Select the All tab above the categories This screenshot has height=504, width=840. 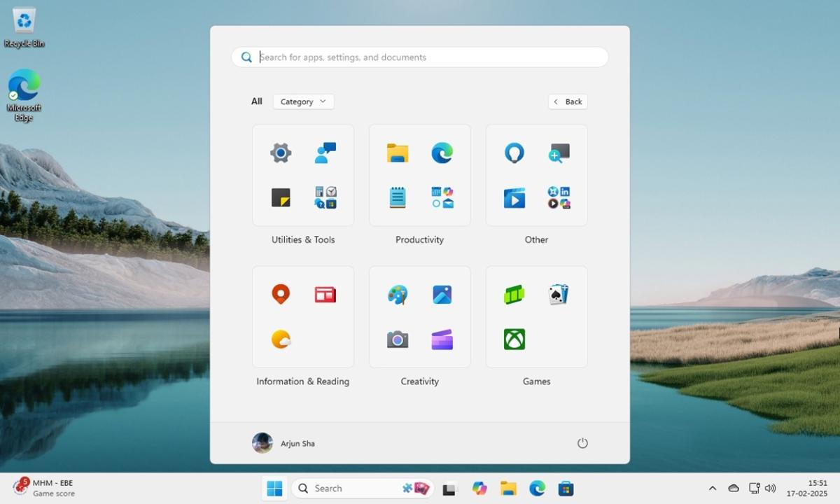point(256,101)
